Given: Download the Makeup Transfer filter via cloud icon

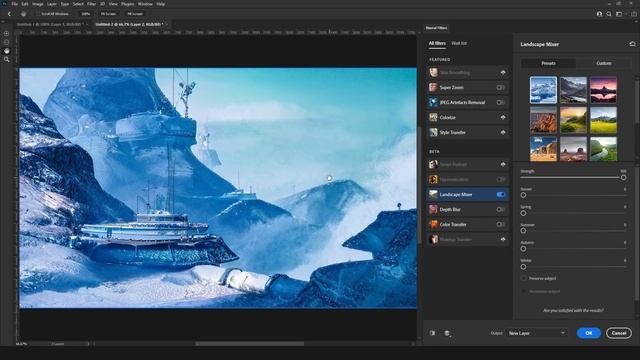Looking at the screenshot, I should click(x=503, y=240).
